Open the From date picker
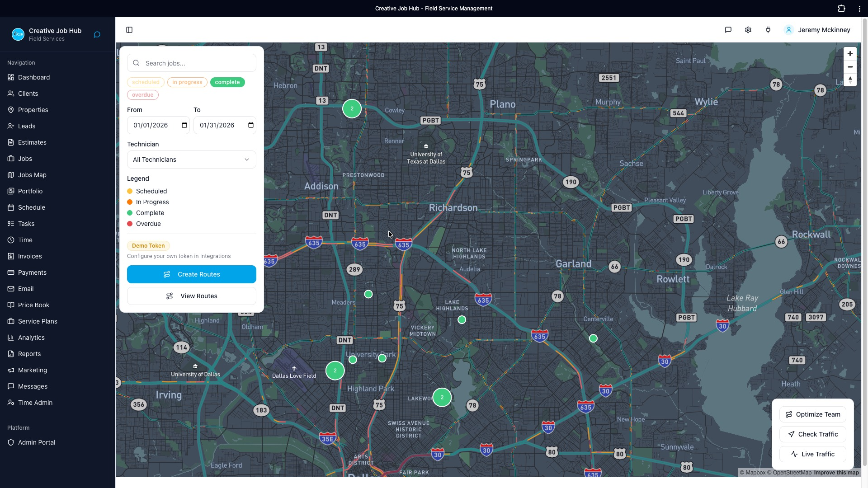The height and width of the screenshot is (488, 868). (x=184, y=125)
